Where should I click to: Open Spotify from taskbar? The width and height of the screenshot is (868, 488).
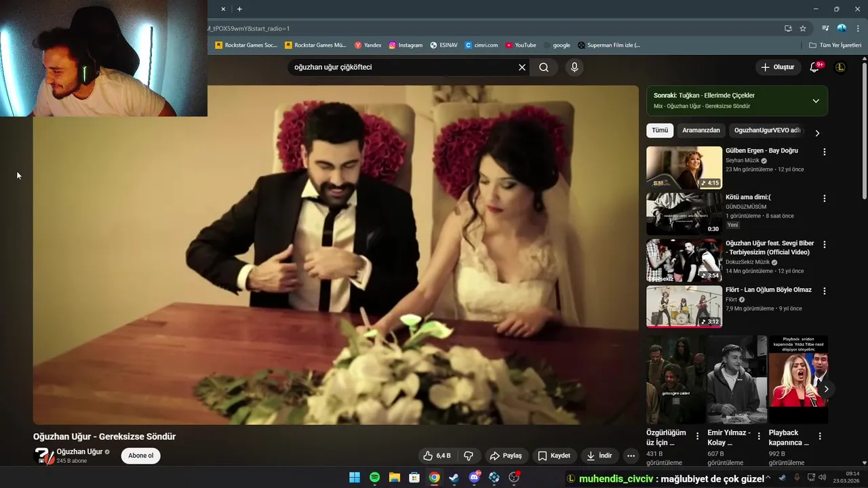click(374, 477)
